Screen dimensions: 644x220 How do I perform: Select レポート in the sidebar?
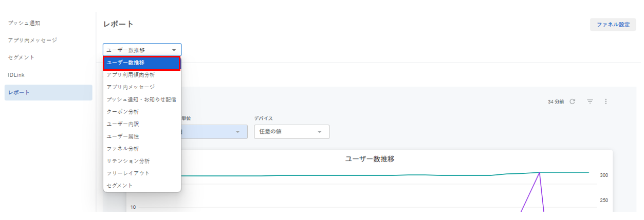48,92
